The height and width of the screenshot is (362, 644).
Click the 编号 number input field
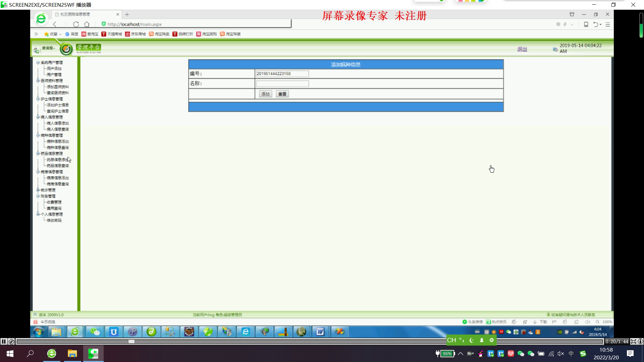coord(282,73)
